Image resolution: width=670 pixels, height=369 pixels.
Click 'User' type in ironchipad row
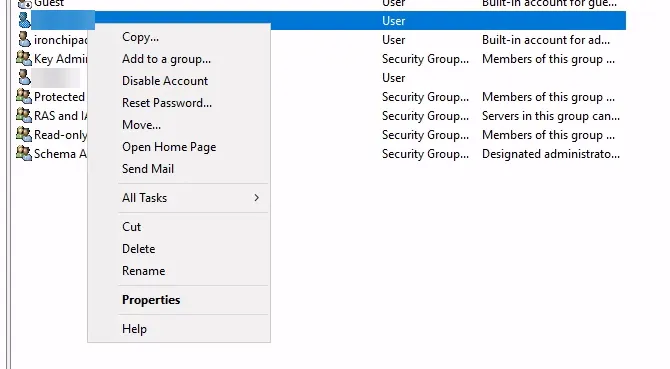click(394, 40)
